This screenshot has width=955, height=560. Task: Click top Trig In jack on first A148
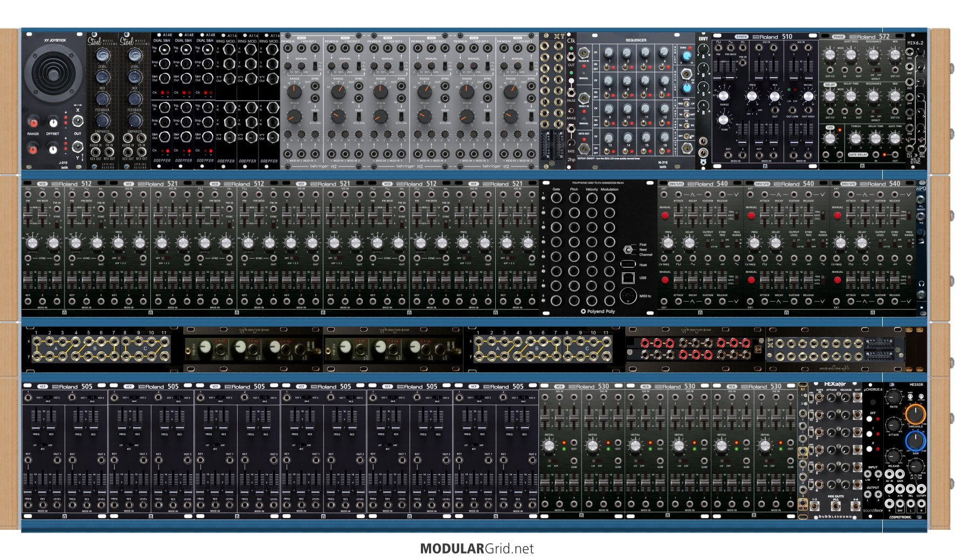(x=165, y=50)
